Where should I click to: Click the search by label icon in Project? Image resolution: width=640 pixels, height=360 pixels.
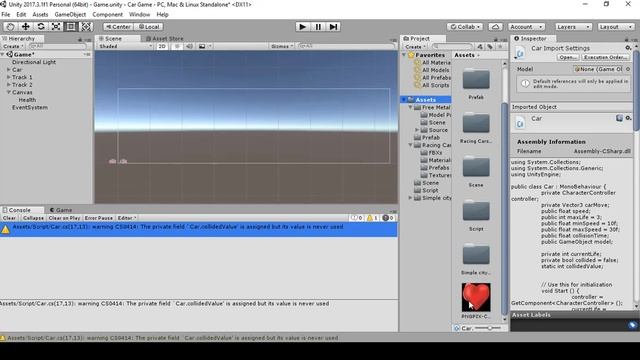click(x=490, y=47)
